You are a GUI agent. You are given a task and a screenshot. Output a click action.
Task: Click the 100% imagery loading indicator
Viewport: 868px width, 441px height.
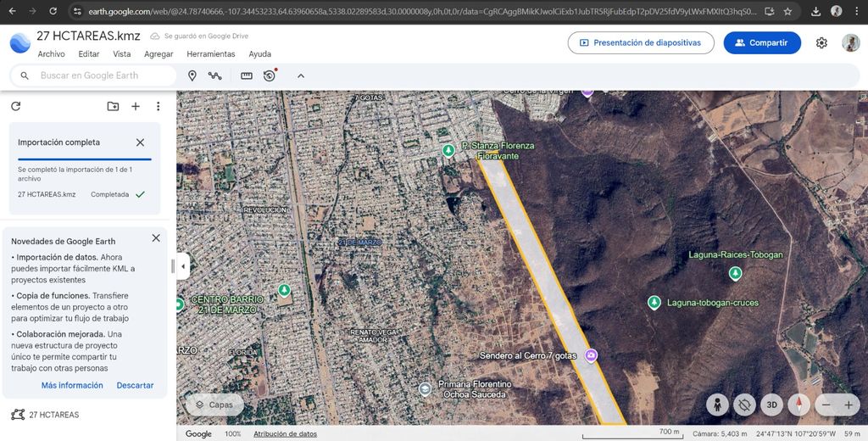pyautogui.click(x=232, y=434)
